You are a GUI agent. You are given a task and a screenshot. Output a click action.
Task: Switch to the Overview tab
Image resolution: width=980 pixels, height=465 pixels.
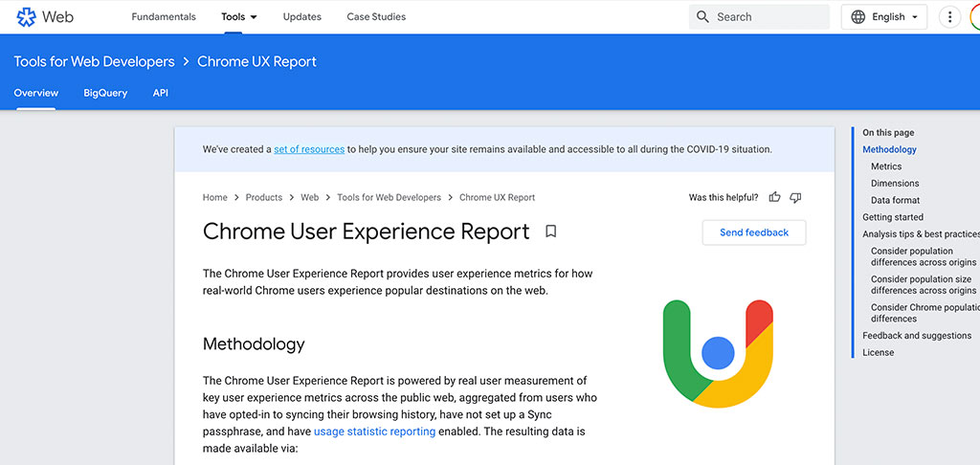pyautogui.click(x=36, y=93)
